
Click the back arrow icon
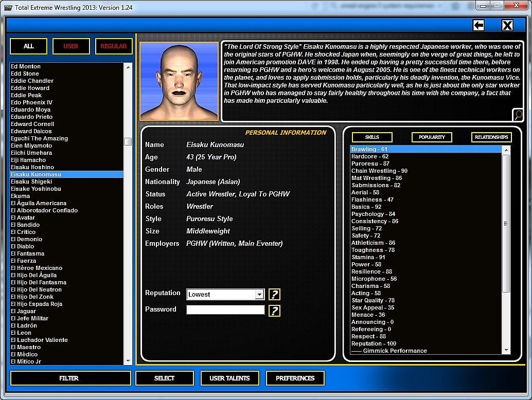[x=478, y=25]
